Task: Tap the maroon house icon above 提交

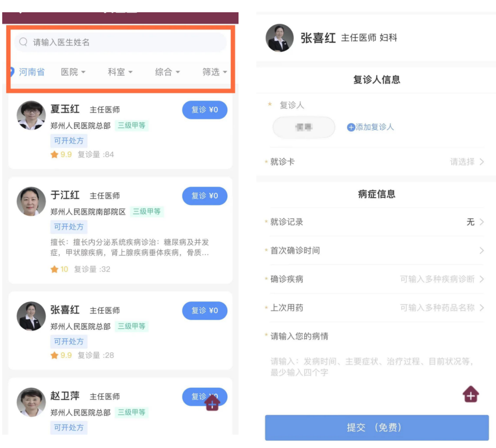Action: point(471,395)
